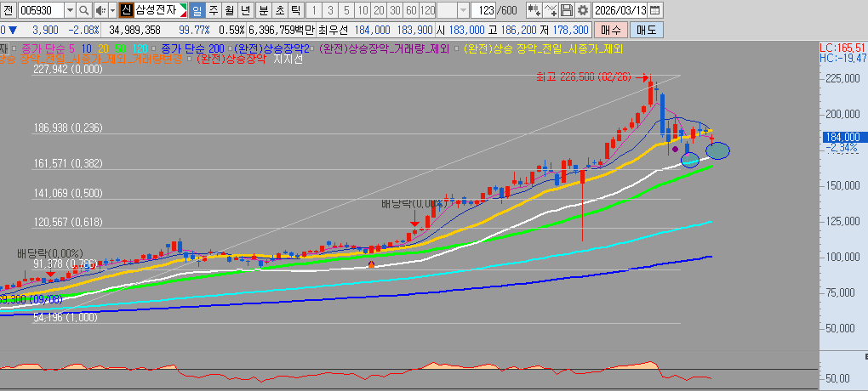Viewport: 868px width, 391px height.
Task: Switch to monthly (월) chart period
Action: (229, 10)
